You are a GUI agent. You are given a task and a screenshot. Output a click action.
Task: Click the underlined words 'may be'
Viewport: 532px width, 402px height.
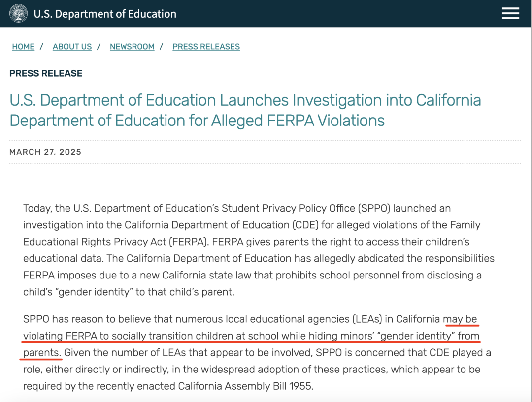460,319
